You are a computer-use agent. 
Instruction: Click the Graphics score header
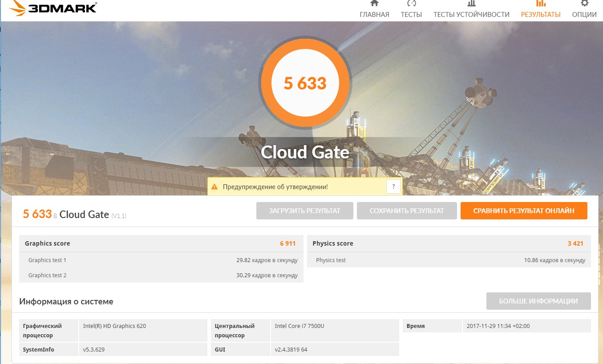click(x=47, y=243)
